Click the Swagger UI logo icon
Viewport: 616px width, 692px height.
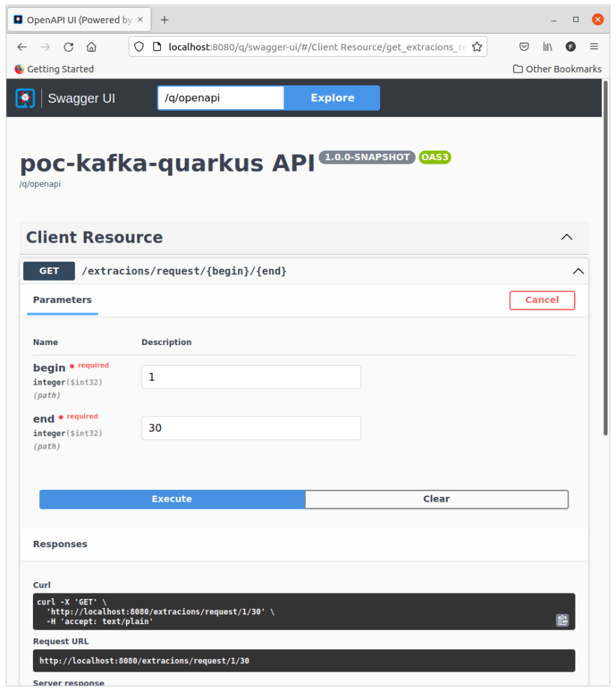(x=25, y=98)
